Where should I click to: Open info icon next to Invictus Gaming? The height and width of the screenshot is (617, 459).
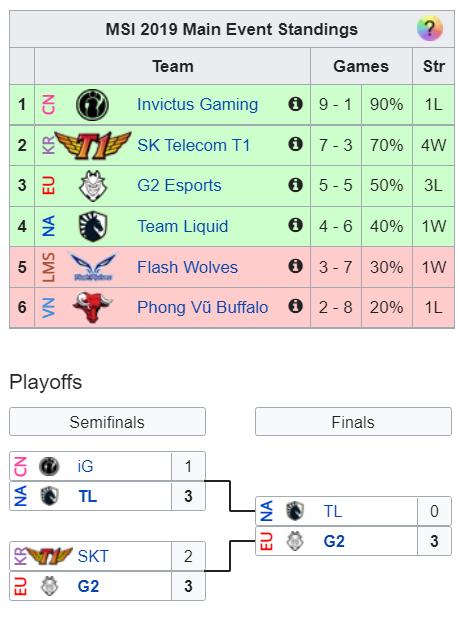click(x=295, y=104)
